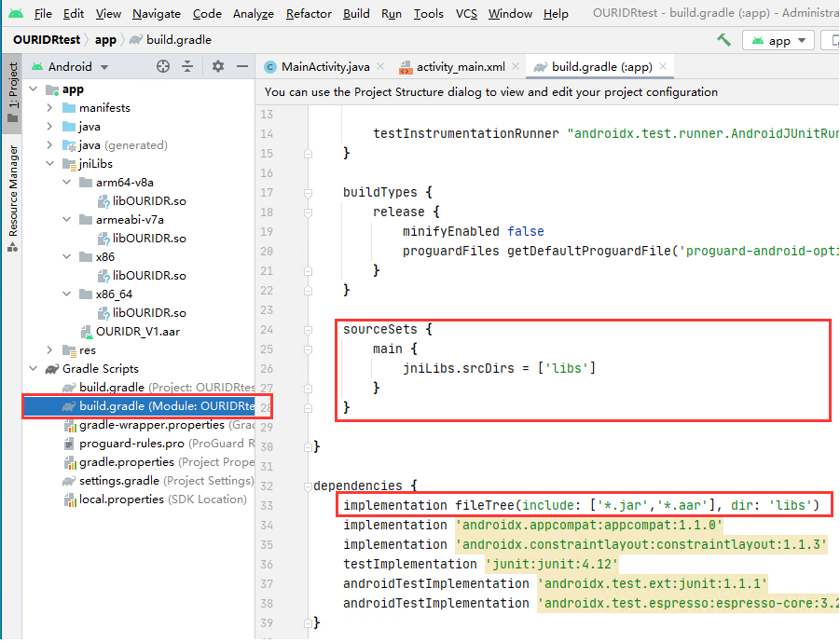The width and height of the screenshot is (840, 643).
Task: Toggle code fold at the dependencies line
Action: click(x=309, y=486)
